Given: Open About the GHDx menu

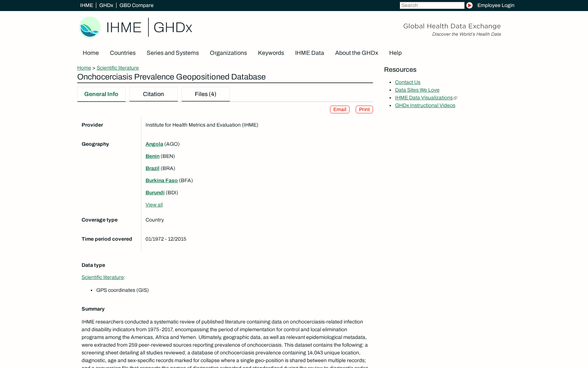Looking at the screenshot, I should tap(356, 53).
